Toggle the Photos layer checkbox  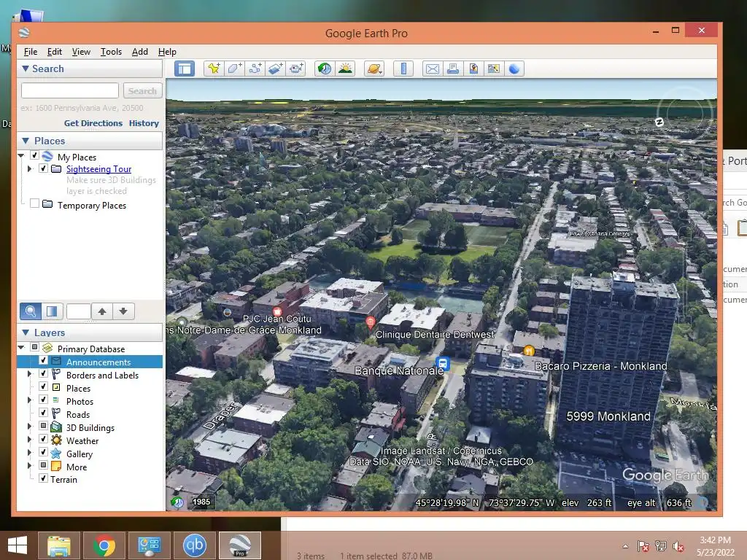point(43,400)
